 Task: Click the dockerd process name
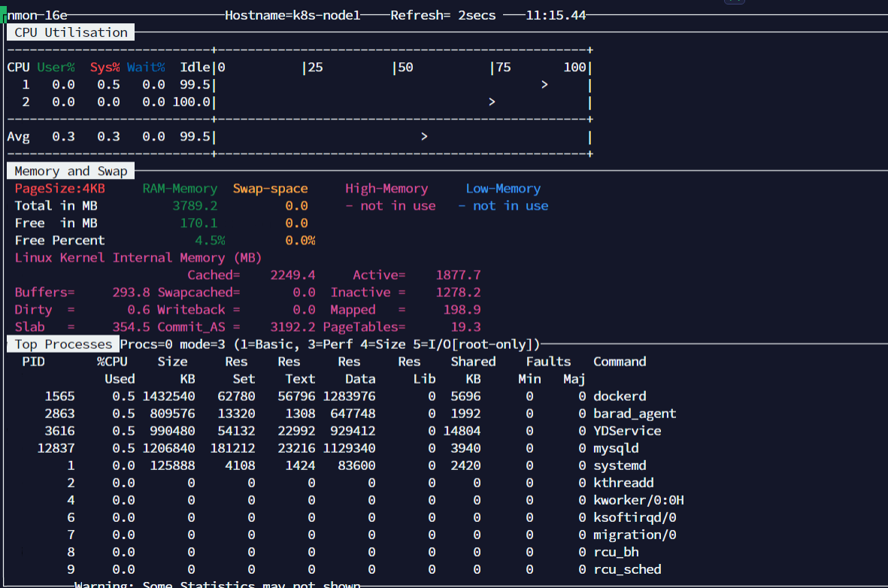tap(620, 396)
